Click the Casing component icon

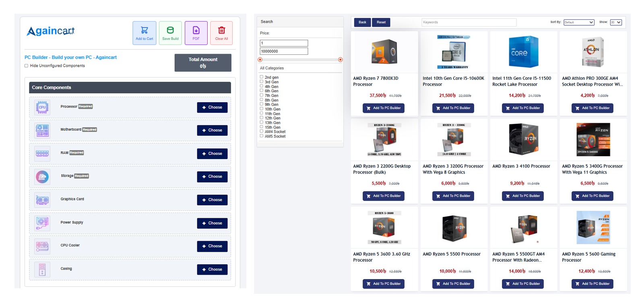pos(42,269)
